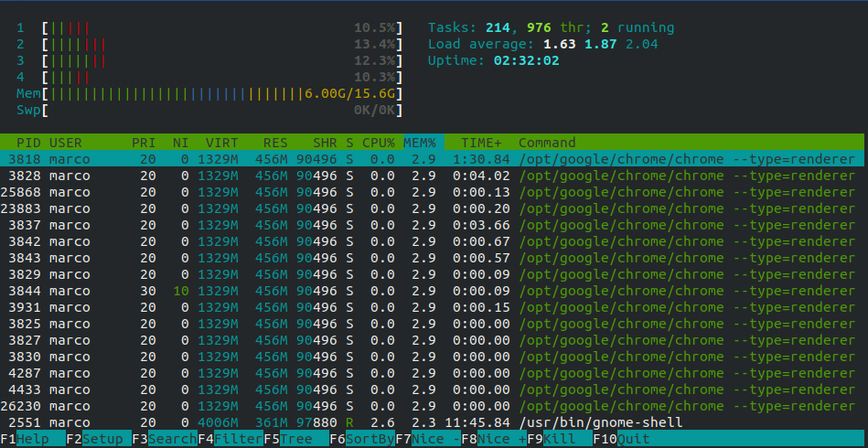
Task: Select process row with PID 3931
Action: tap(432, 307)
